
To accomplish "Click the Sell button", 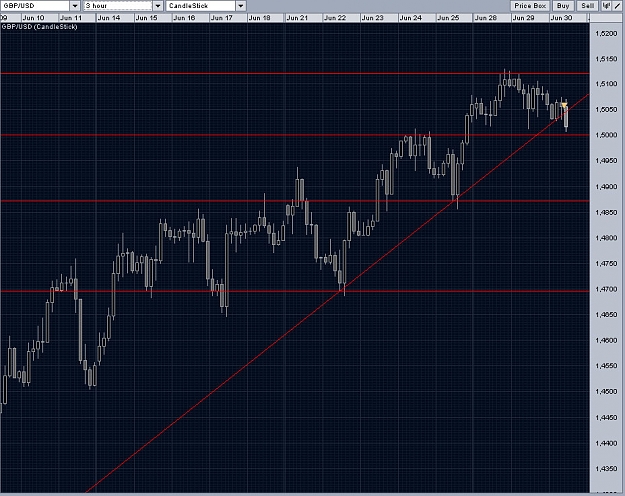I will [x=588, y=6].
